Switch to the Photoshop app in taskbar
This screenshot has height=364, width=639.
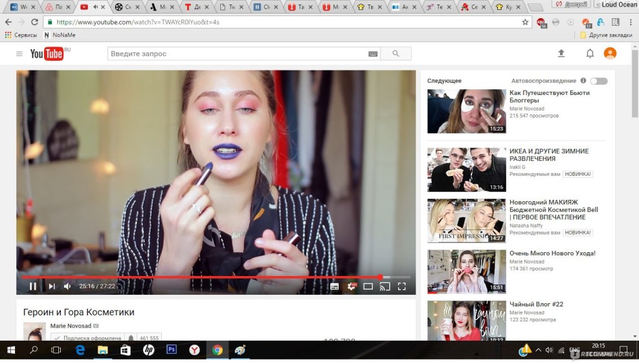point(172,350)
